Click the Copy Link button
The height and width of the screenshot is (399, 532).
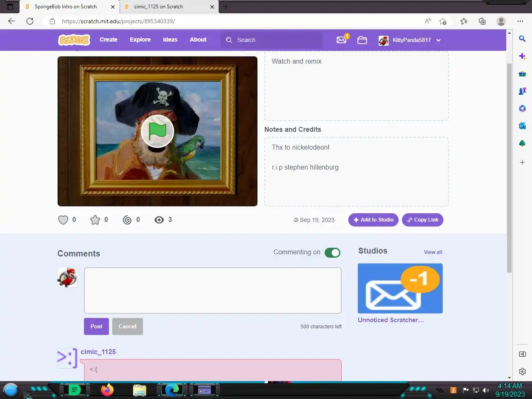(423, 220)
